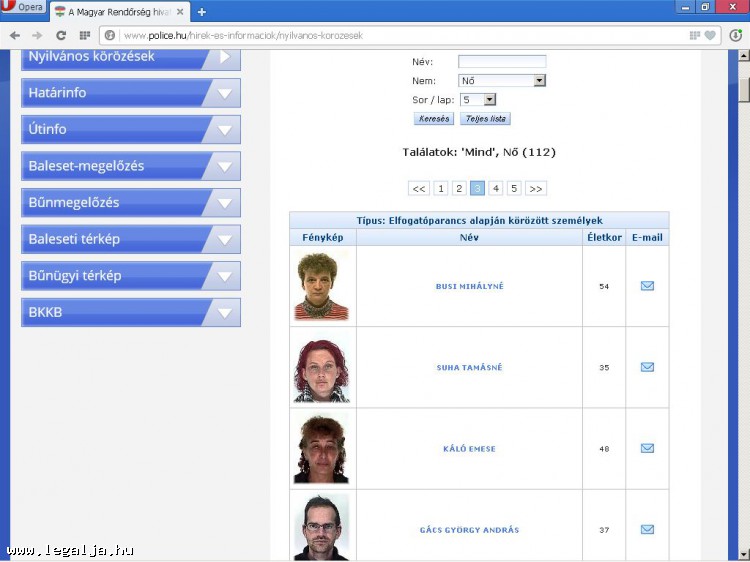Open the Gács György András name link
The width and height of the screenshot is (750, 562).
pyautogui.click(x=469, y=530)
